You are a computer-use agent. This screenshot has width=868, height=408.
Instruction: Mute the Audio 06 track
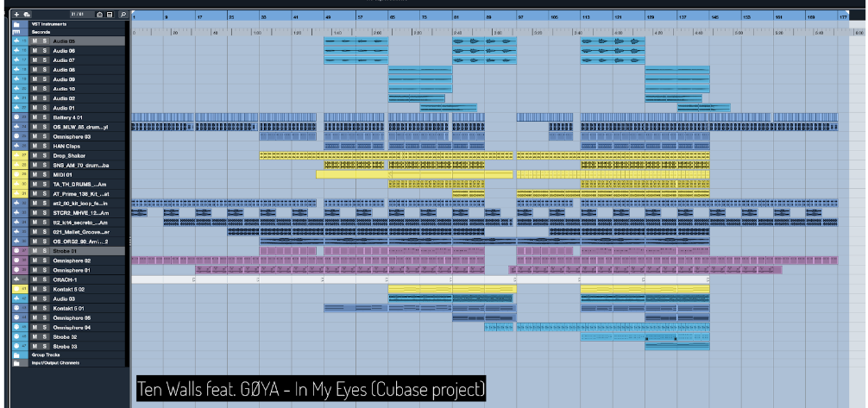[35, 51]
